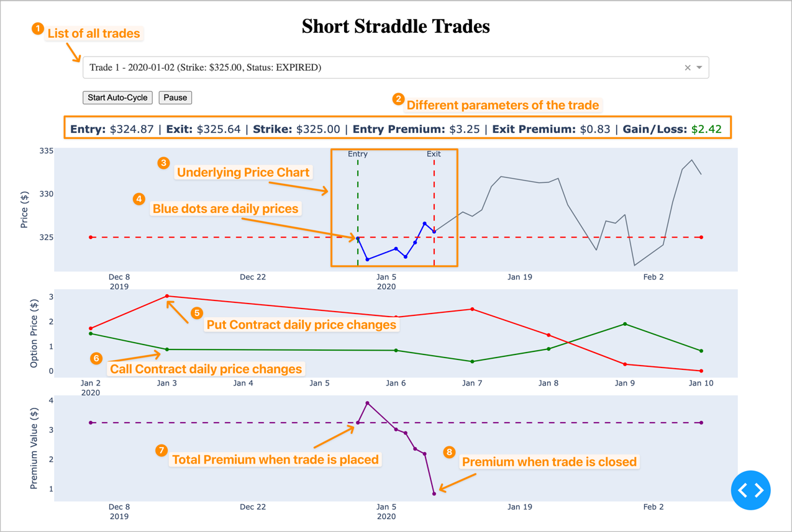
Task: Click the orange number 3 annotation badge
Action: (163, 163)
